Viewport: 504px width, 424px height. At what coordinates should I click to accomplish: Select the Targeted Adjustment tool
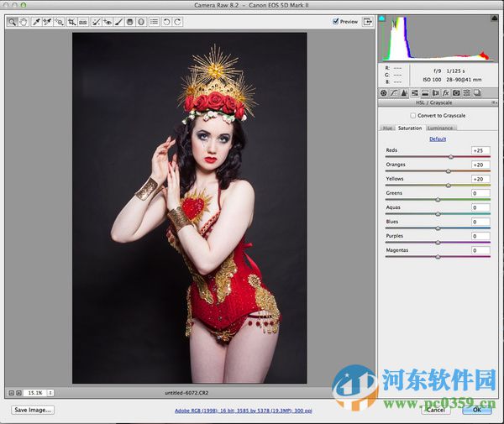tap(59, 22)
